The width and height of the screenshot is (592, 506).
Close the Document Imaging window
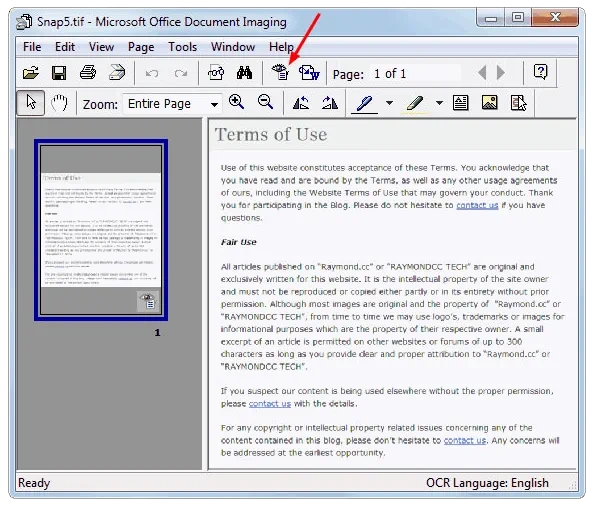click(x=555, y=18)
